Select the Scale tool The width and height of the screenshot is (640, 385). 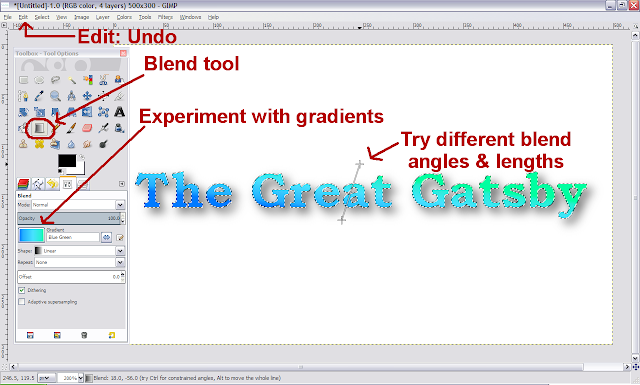coord(39,112)
